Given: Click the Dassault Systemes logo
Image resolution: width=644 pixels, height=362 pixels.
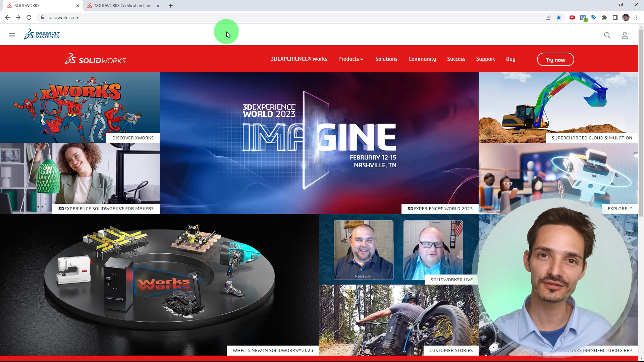Looking at the screenshot, I should 42,34.
